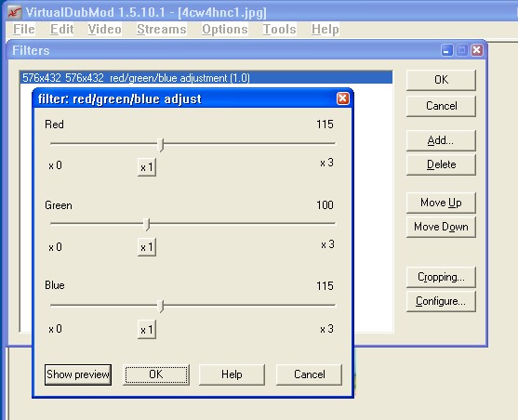The image size is (518, 420).
Task: Click Show preview button
Action: [78, 374]
